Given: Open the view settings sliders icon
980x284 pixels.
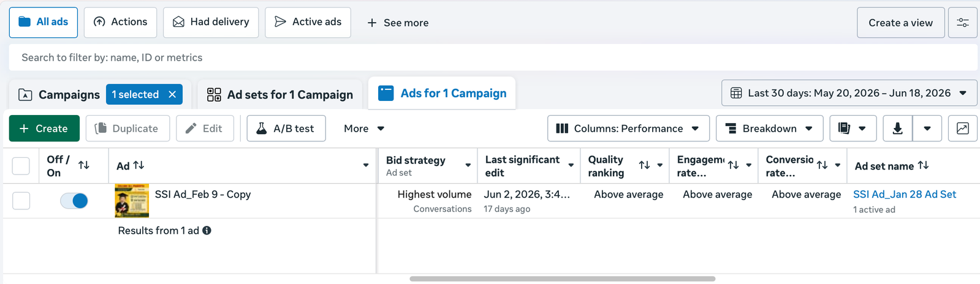Looking at the screenshot, I should (x=963, y=23).
